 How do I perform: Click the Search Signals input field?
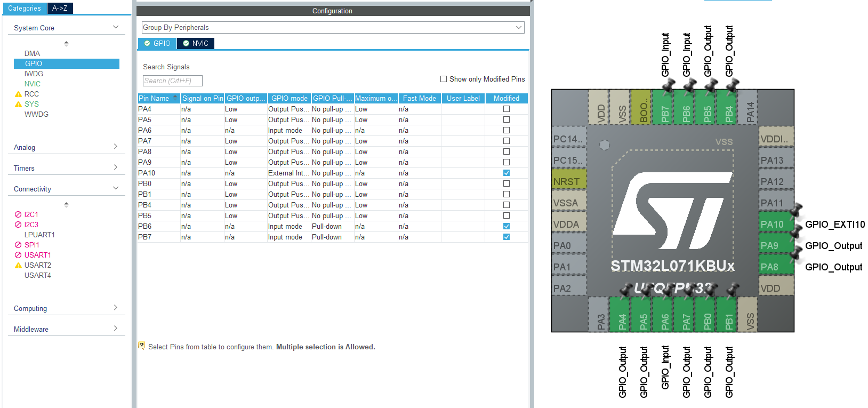(173, 81)
